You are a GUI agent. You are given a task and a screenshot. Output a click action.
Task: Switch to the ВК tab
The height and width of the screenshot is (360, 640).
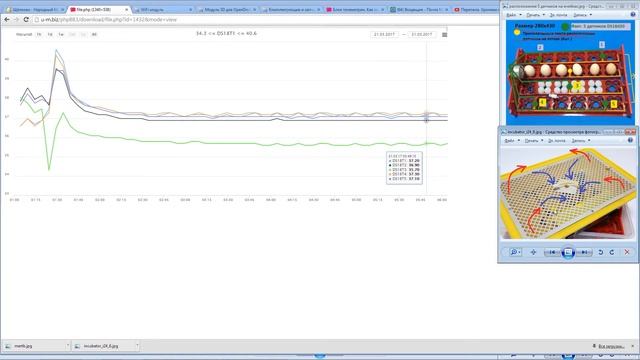[x=418, y=9]
